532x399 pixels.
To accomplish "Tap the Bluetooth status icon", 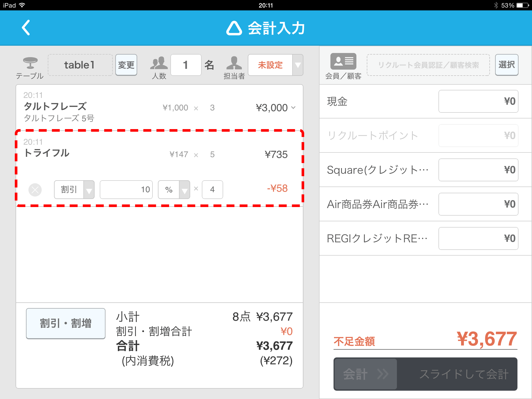I will coord(496,5).
